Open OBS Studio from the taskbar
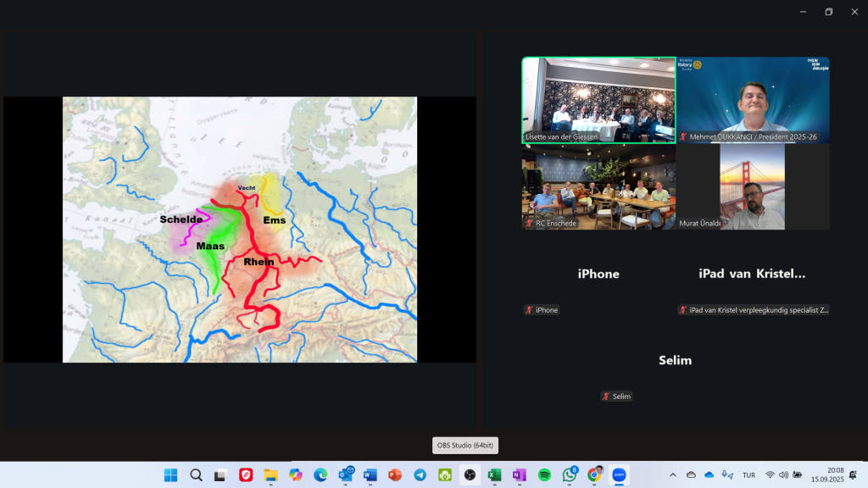The height and width of the screenshot is (488, 868). click(x=470, y=474)
